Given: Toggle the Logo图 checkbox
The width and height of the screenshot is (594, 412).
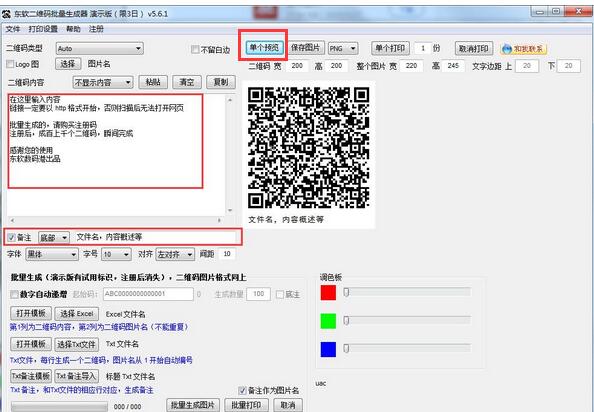Looking at the screenshot, I should click(11, 64).
